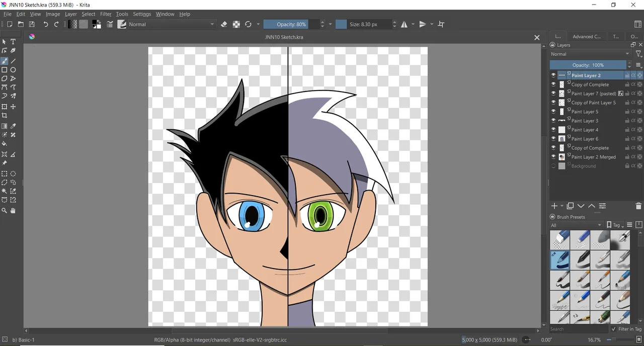
Task: Select the Move tool
Action: 13,107
